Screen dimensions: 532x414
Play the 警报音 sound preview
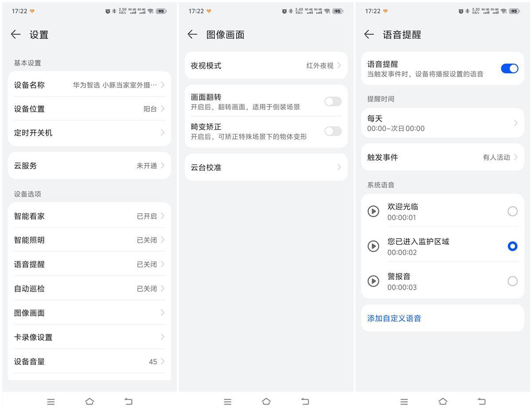[x=374, y=281]
